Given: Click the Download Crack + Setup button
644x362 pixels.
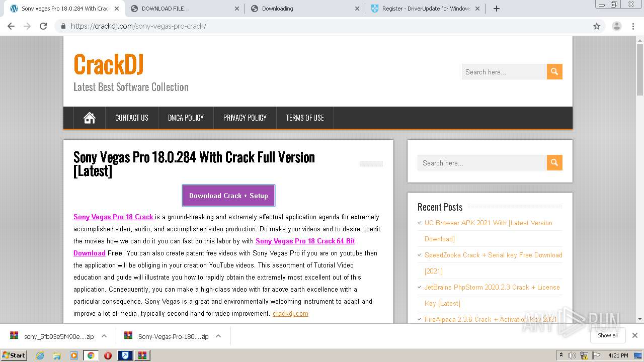Looking at the screenshot, I should (x=228, y=196).
